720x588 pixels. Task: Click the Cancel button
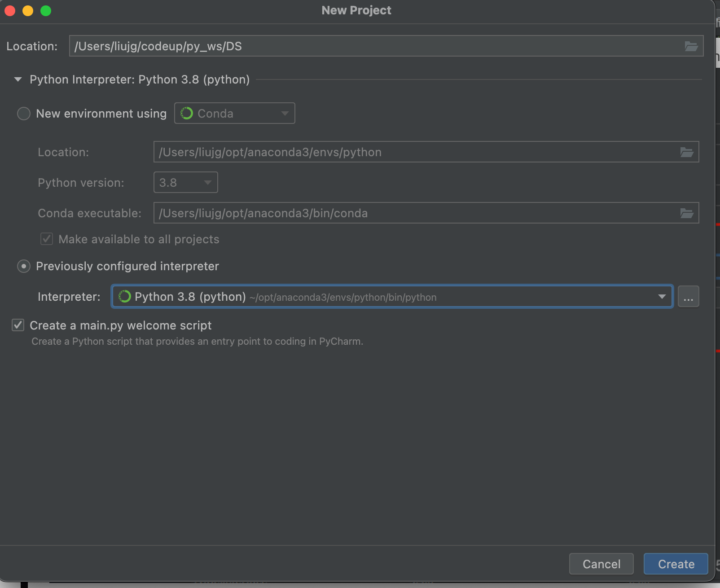tap(601, 564)
